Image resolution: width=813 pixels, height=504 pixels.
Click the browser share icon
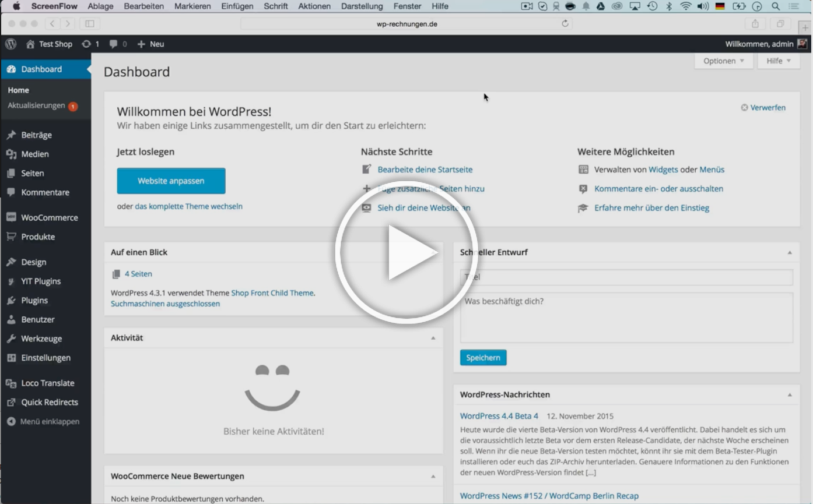[755, 24]
